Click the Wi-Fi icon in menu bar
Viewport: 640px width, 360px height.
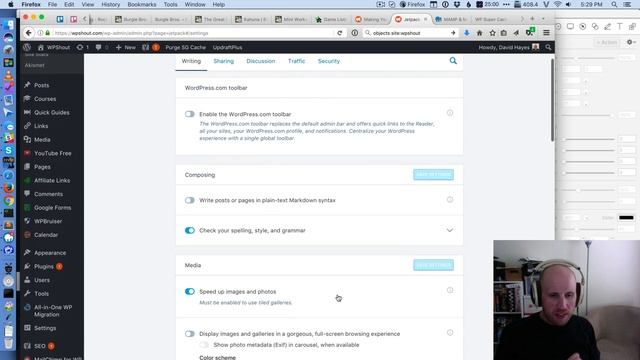(558, 4)
